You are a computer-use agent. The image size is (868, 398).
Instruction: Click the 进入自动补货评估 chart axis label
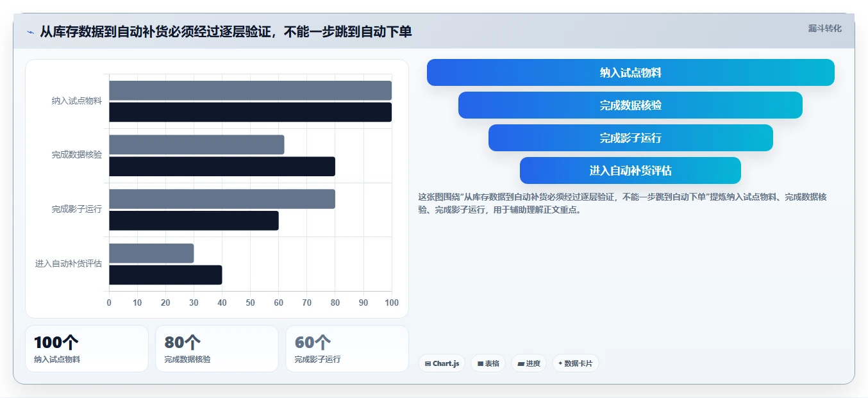[x=69, y=263]
